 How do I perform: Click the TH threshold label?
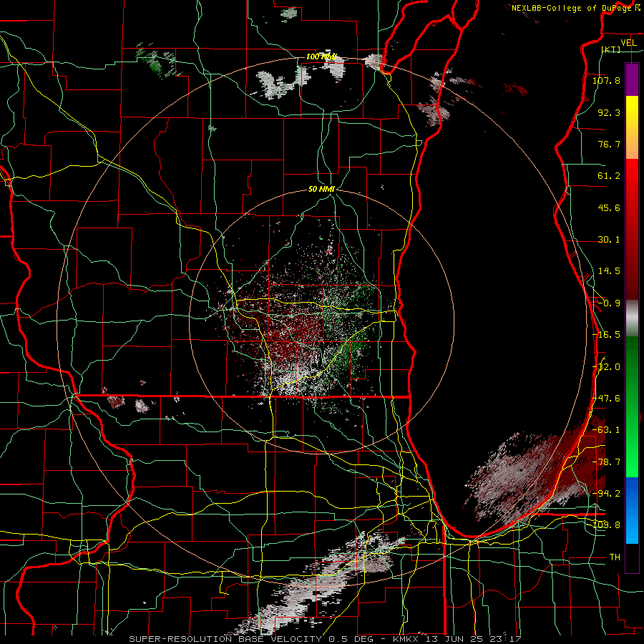615,557
